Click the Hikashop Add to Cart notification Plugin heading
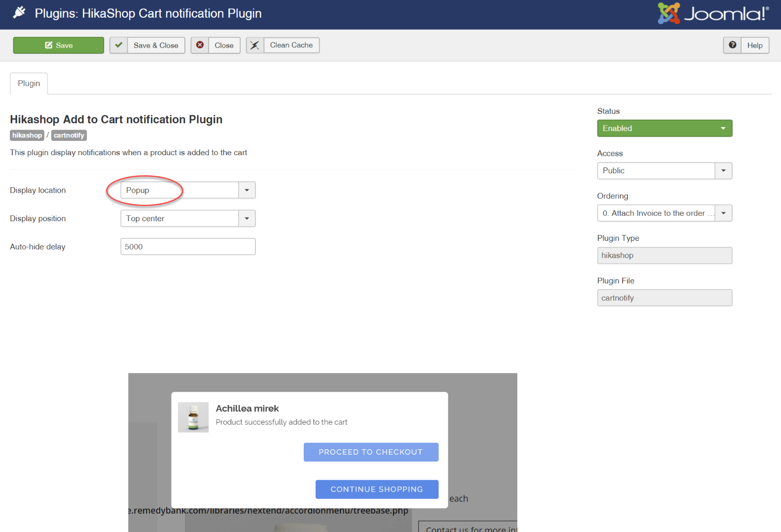The width and height of the screenshot is (781, 532). pyautogui.click(x=116, y=119)
